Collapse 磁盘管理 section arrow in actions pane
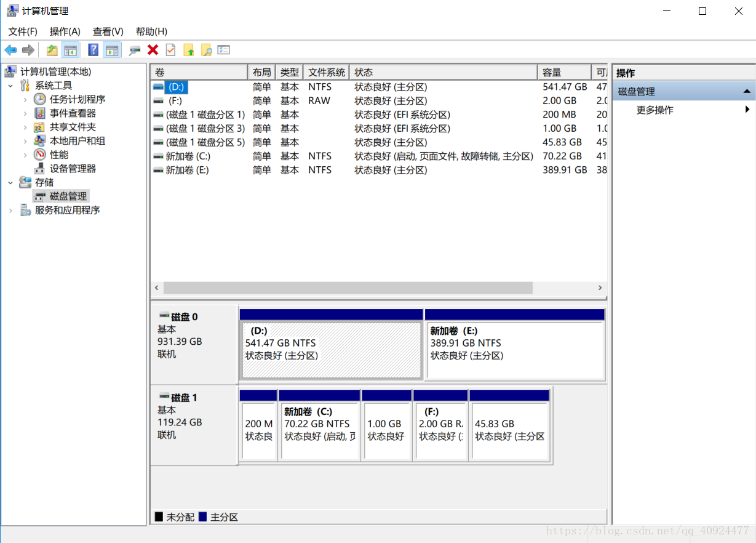756x543 pixels. 747,92
